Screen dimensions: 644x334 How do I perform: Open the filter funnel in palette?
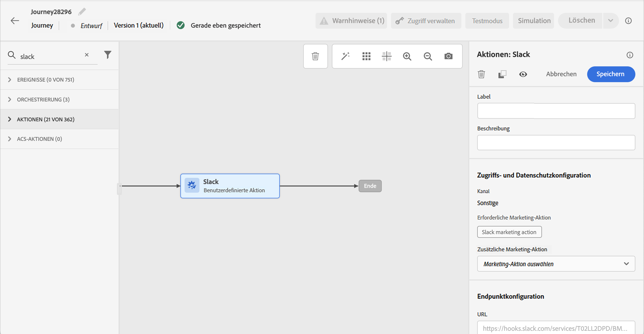coord(107,55)
